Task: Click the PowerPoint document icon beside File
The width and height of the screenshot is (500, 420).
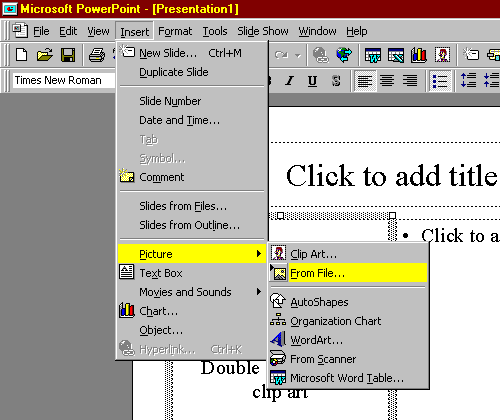Action: pos(20,31)
